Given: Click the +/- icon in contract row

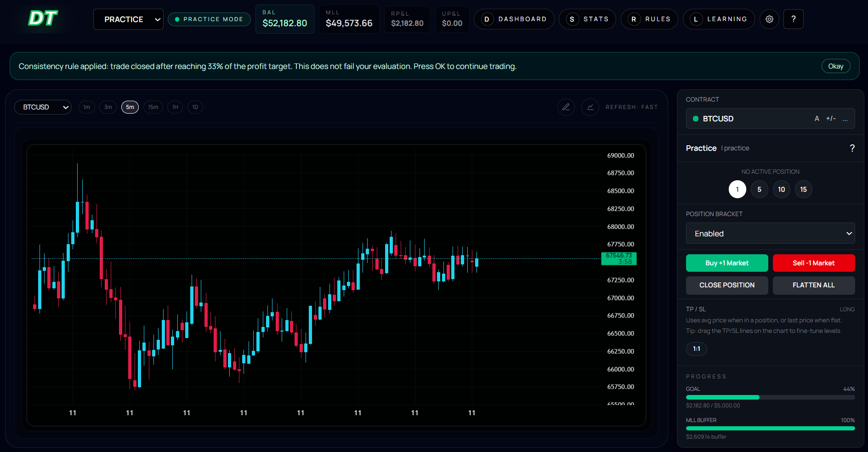Looking at the screenshot, I should [831, 119].
